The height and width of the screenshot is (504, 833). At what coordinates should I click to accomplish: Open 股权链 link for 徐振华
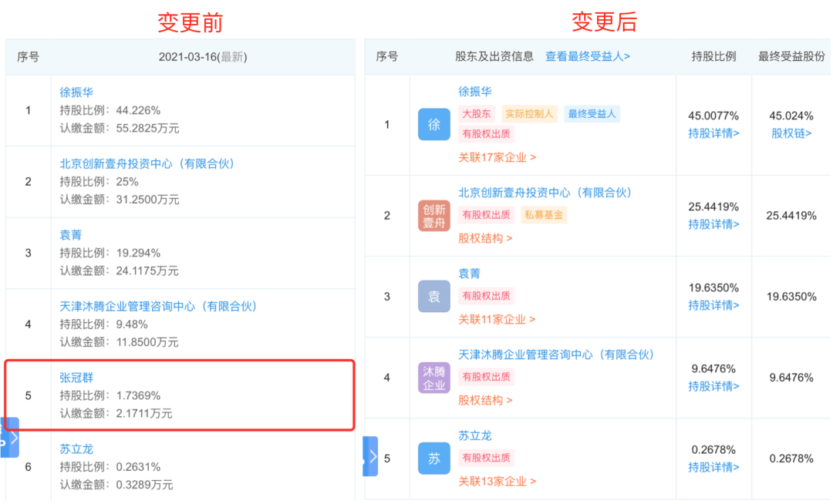click(791, 133)
